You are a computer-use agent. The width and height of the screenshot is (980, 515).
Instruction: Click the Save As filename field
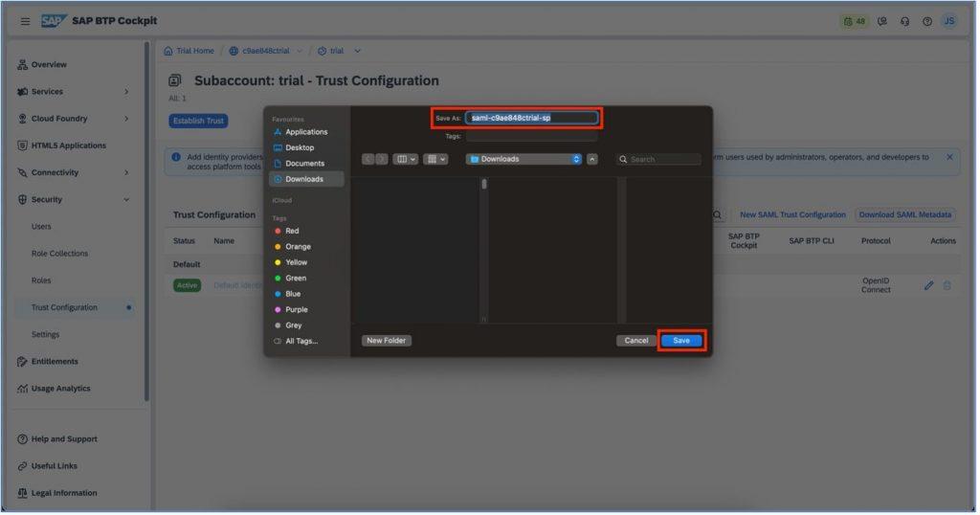pos(533,118)
